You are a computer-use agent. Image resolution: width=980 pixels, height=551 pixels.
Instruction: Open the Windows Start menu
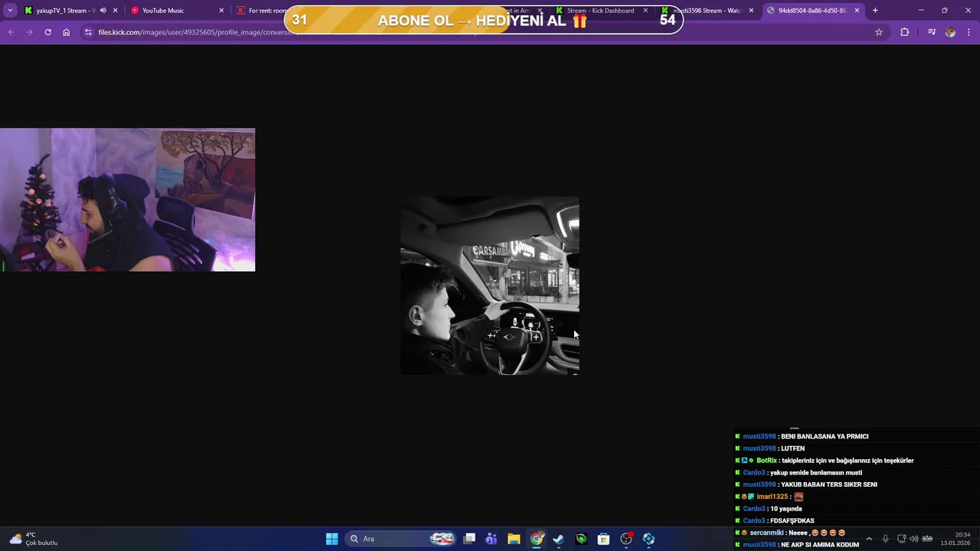(332, 539)
